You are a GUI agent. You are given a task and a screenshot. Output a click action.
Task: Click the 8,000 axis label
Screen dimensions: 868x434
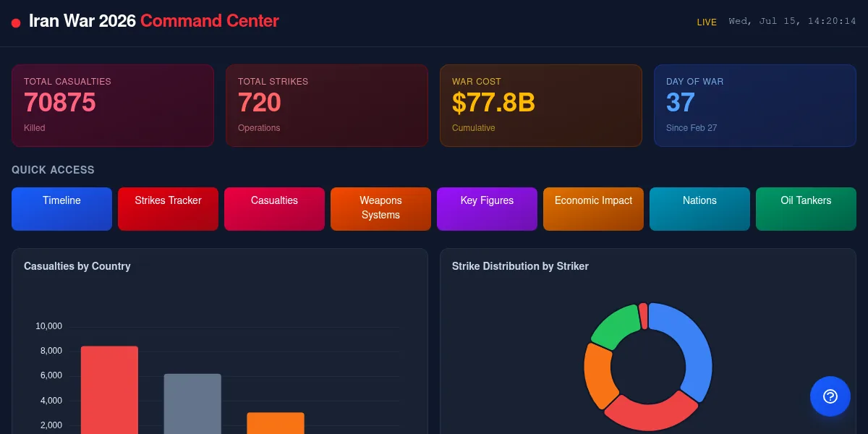point(51,351)
